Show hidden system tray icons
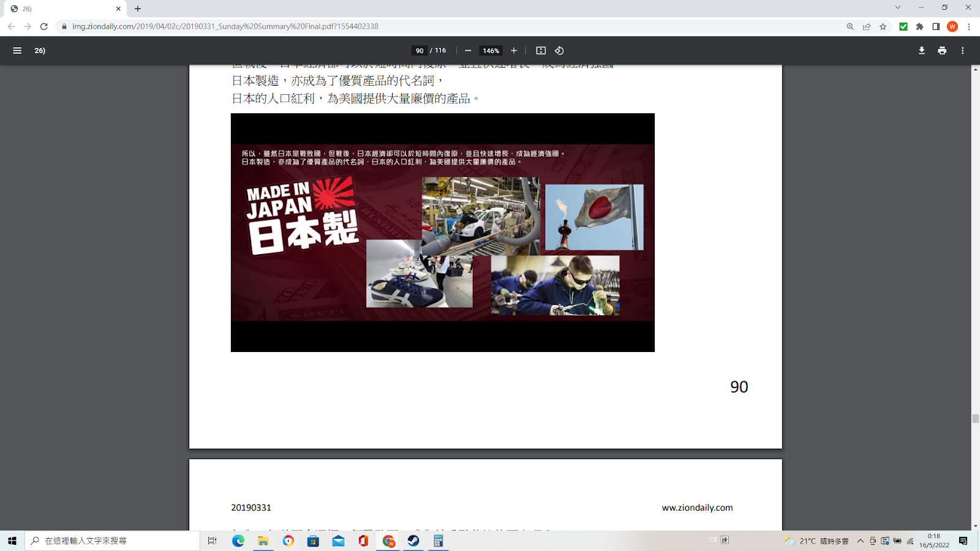 [x=861, y=541]
